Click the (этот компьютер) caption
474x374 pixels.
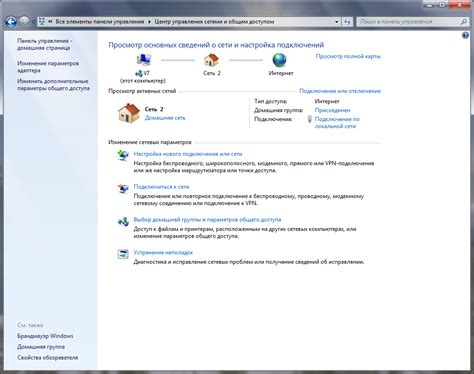(143, 81)
